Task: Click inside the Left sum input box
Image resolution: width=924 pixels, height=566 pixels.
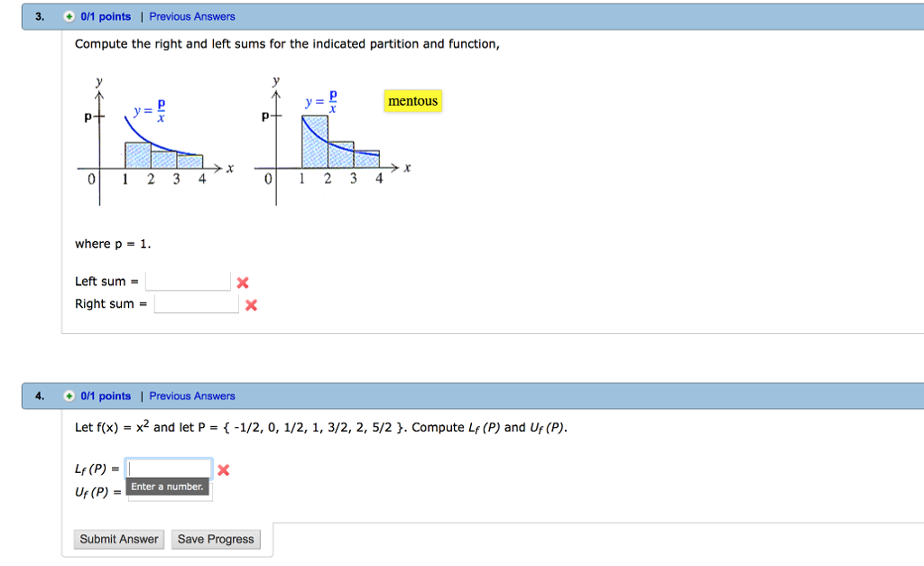Action: point(188,281)
